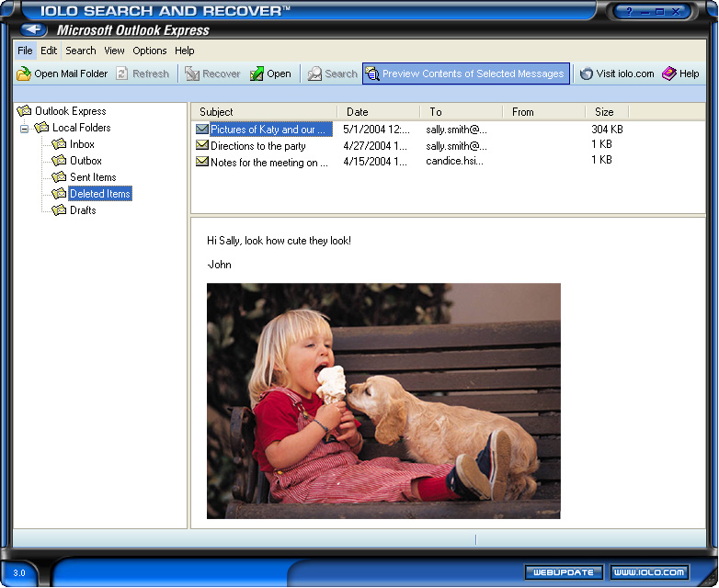The width and height of the screenshot is (719, 588).
Task: Click the Search label in the toolbar
Action: pos(341,73)
